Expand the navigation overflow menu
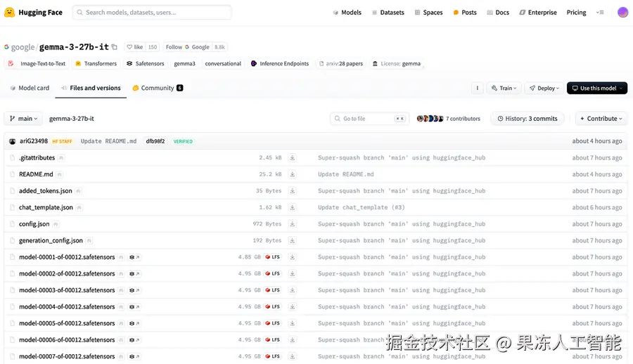 coord(600,13)
